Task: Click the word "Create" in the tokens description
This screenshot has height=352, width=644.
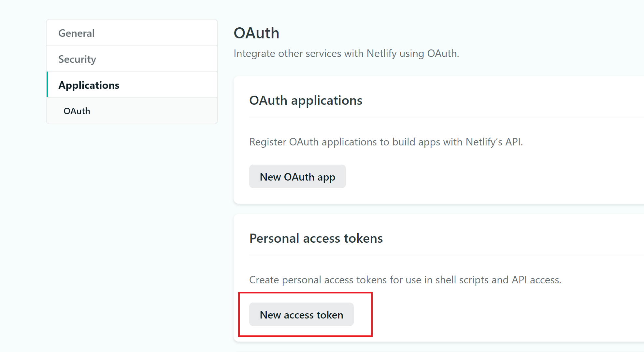Action: 264,280
